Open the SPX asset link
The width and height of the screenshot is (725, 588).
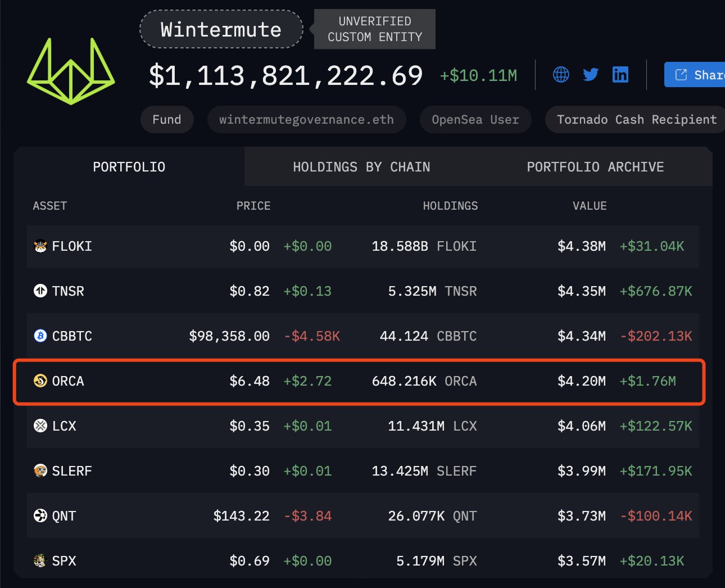click(x=64, y=561)
